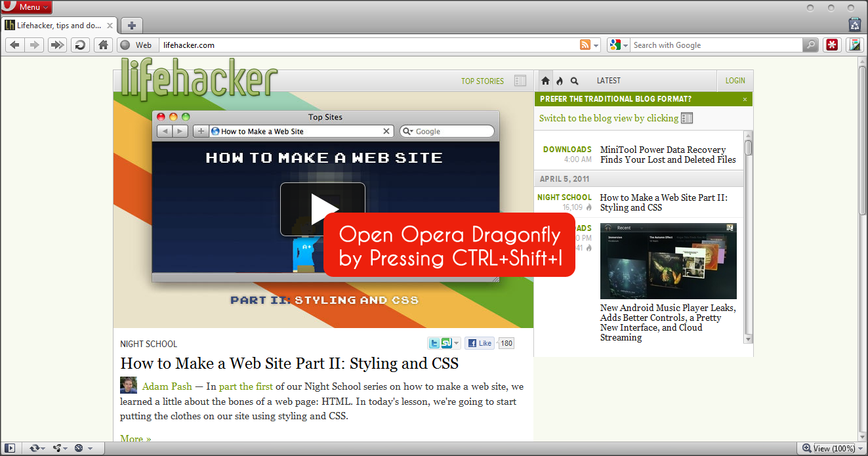The width and height of the screenshot is (868, 456).
Task: Click the zoom magnifier icon in status bar
Action: tap(807, 448)
